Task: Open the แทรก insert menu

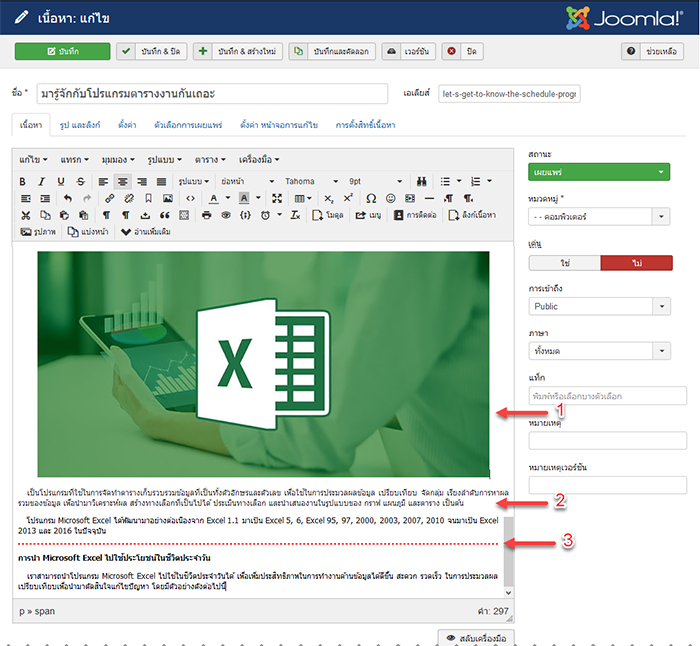Action: point(75,160)
